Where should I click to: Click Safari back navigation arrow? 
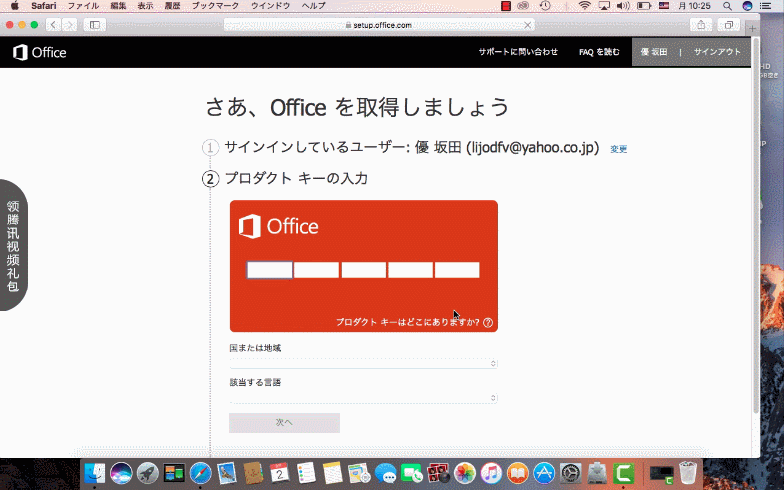pyautogui.click(x=54, y=24)
